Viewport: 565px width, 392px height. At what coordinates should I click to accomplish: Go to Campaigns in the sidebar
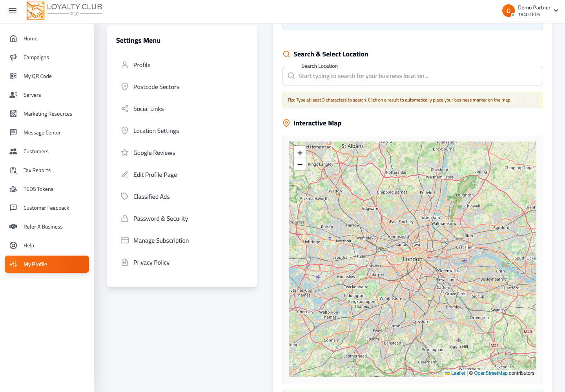pos(47,57)
